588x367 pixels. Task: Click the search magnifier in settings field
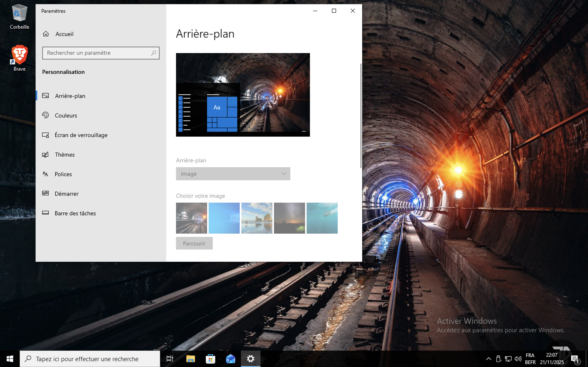coord(153,53)
